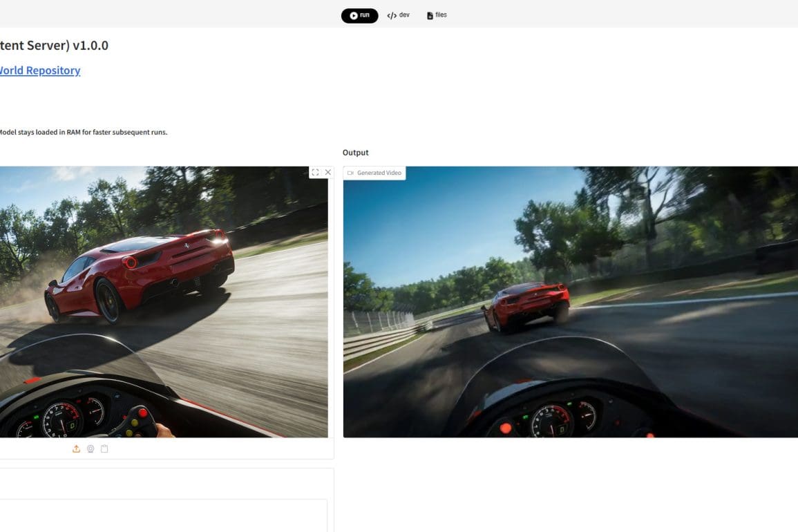The height and width of the screenshot is (532, 798).
Task: Click the note about model loaded in RAM
Action: [x=83, y=132]
